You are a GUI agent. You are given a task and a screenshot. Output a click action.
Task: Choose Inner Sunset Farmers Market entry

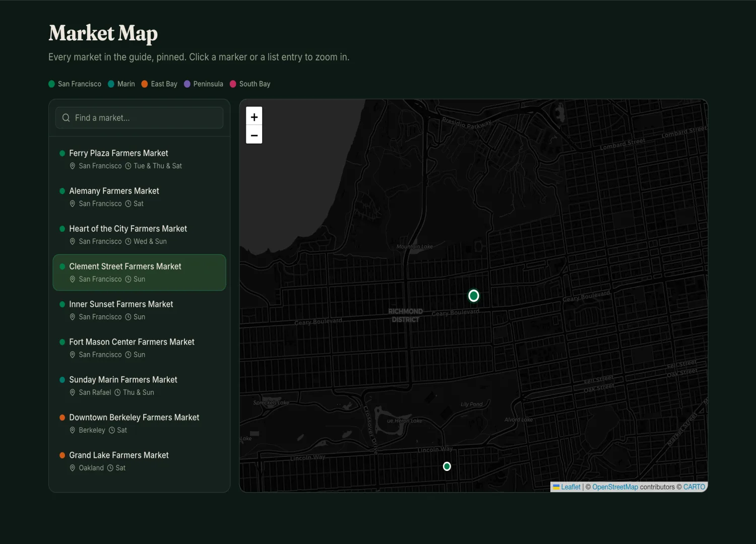tap(139, 310)
